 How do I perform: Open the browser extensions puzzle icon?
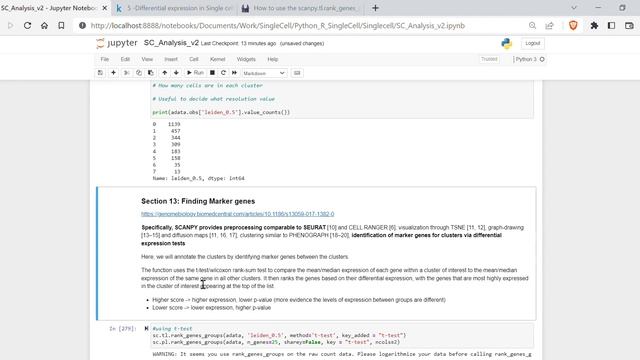(x=594, y=25)
